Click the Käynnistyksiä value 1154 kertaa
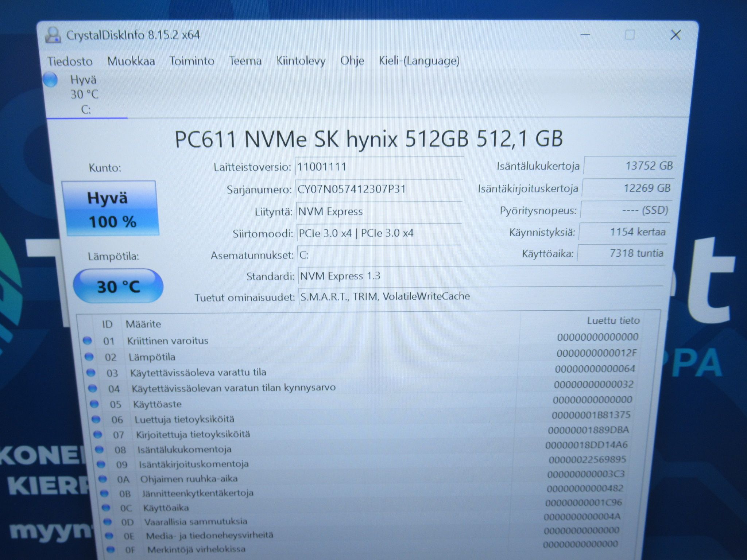Viewport: 747px width, 560px height. coord(624,232)
